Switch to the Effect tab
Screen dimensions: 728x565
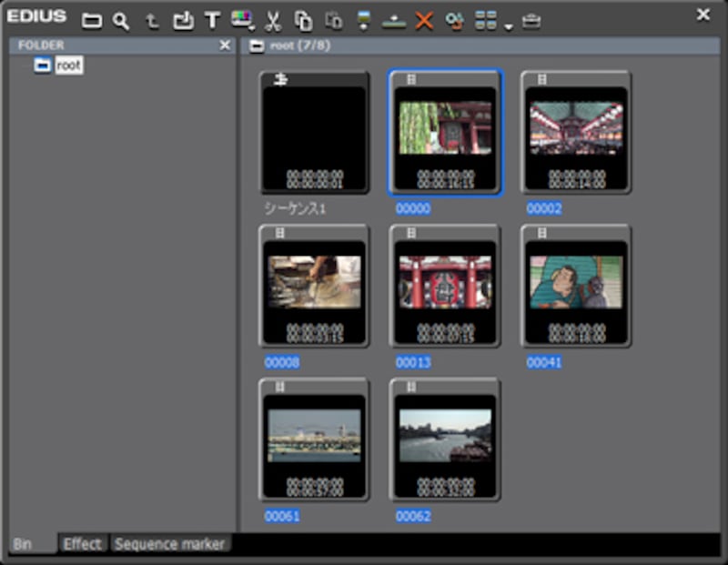[x=82, y=544]
